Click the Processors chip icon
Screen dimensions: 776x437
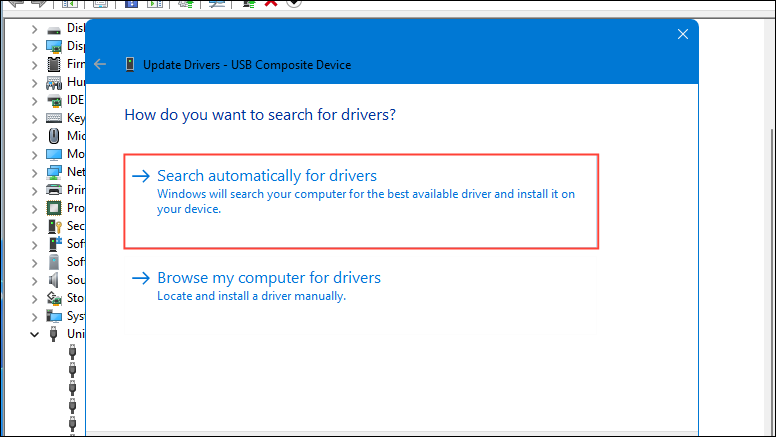tap(54, 208)
